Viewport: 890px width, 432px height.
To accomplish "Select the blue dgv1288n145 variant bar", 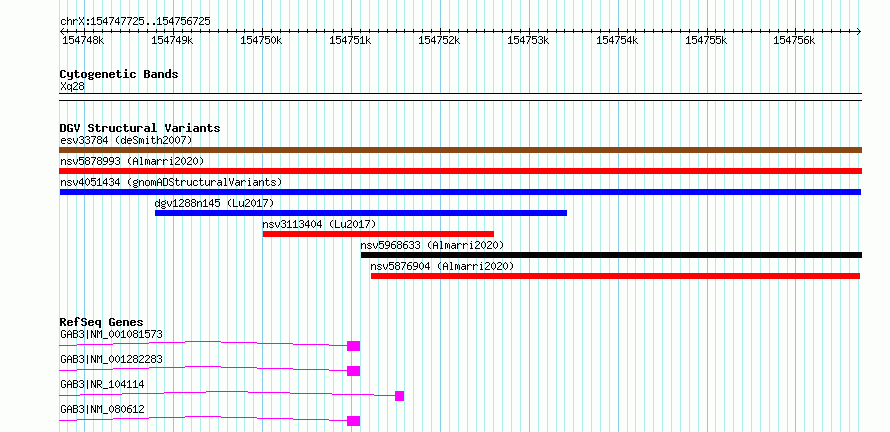I will point(361,213).
